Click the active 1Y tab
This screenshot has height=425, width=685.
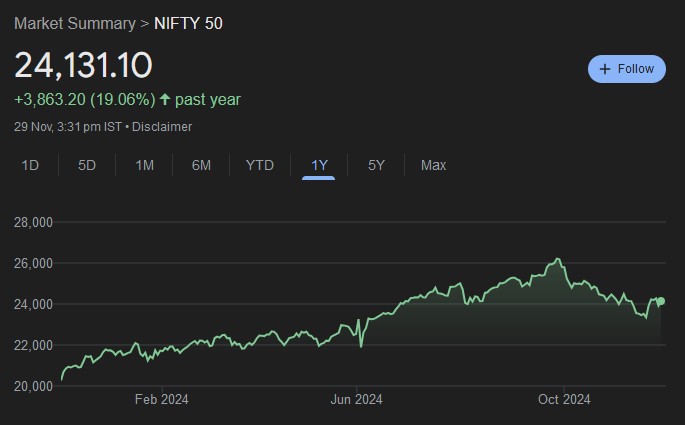tap(319, 165)
